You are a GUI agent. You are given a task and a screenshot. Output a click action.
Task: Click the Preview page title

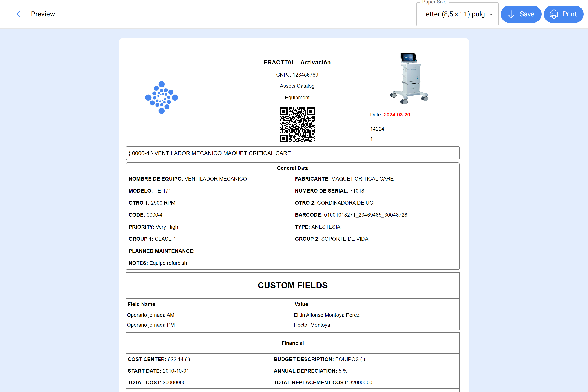(43, 14)
